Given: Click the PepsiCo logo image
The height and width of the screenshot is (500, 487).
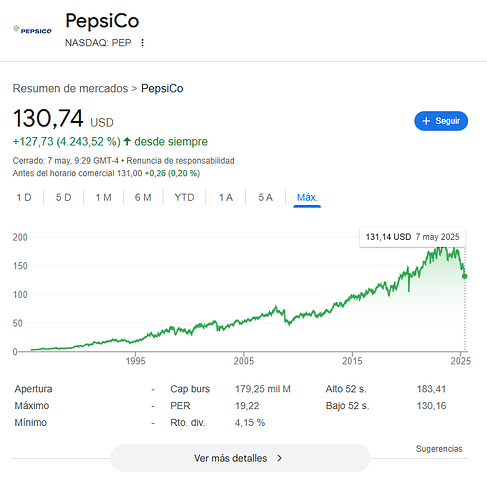Looking at the screenshot, I should (32, 30).
